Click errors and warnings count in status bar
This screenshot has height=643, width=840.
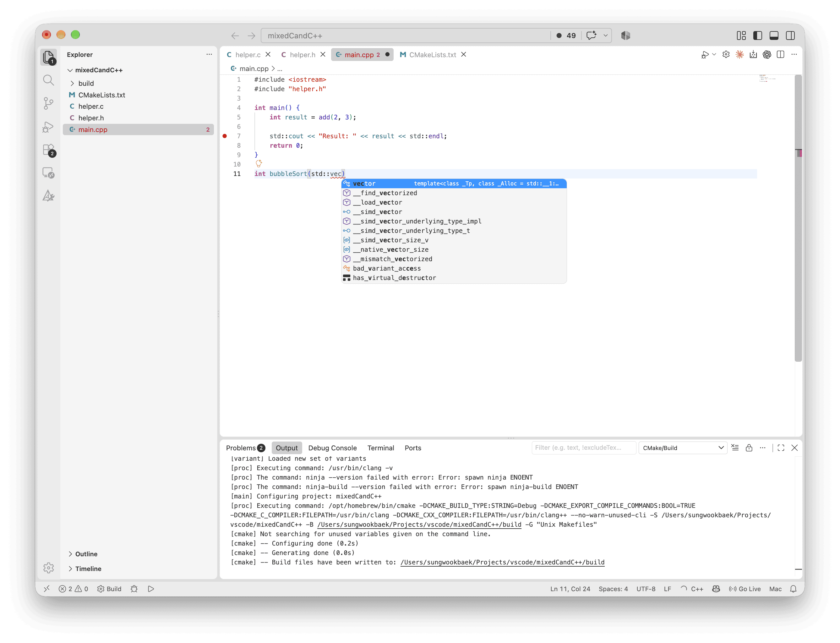click(74, 589)
